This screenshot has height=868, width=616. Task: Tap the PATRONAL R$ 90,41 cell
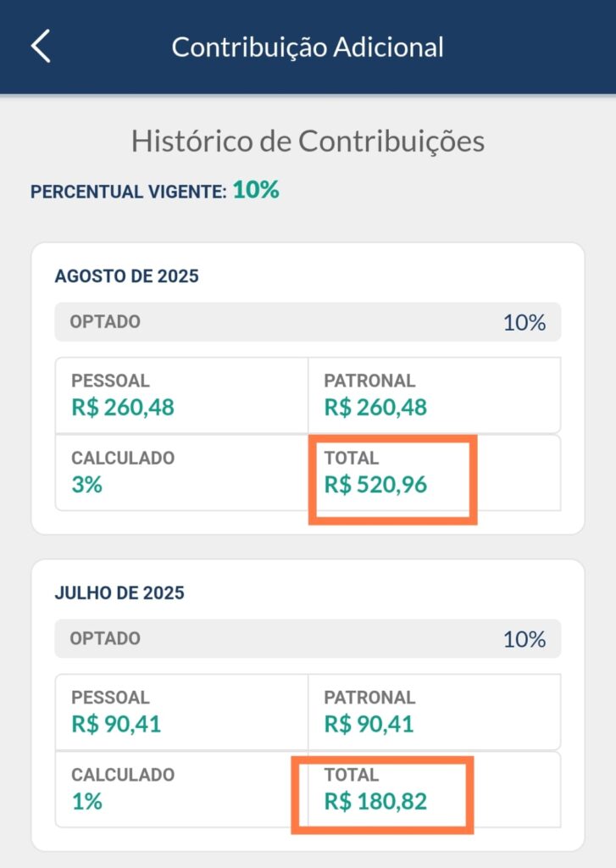pyautogui.click(x=433, y=712)
